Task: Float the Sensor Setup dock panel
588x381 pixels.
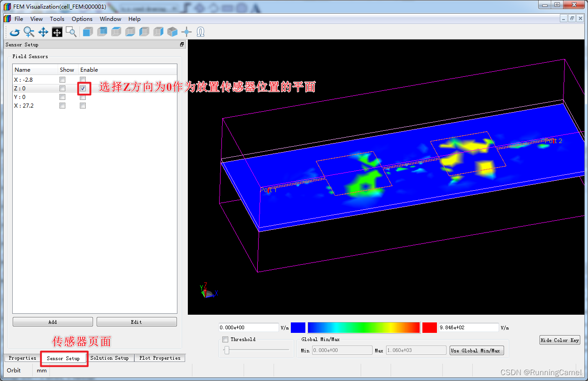Action: [x=182, y=45]
